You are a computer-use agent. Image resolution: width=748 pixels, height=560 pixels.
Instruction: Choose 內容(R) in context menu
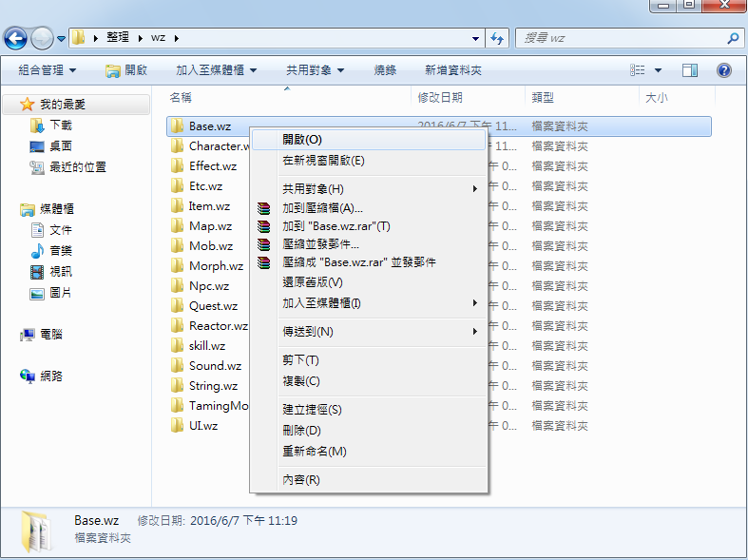point(368,480)
